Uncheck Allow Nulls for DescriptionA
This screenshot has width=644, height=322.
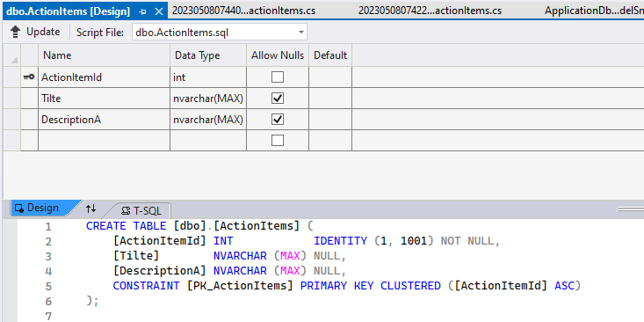278,120
